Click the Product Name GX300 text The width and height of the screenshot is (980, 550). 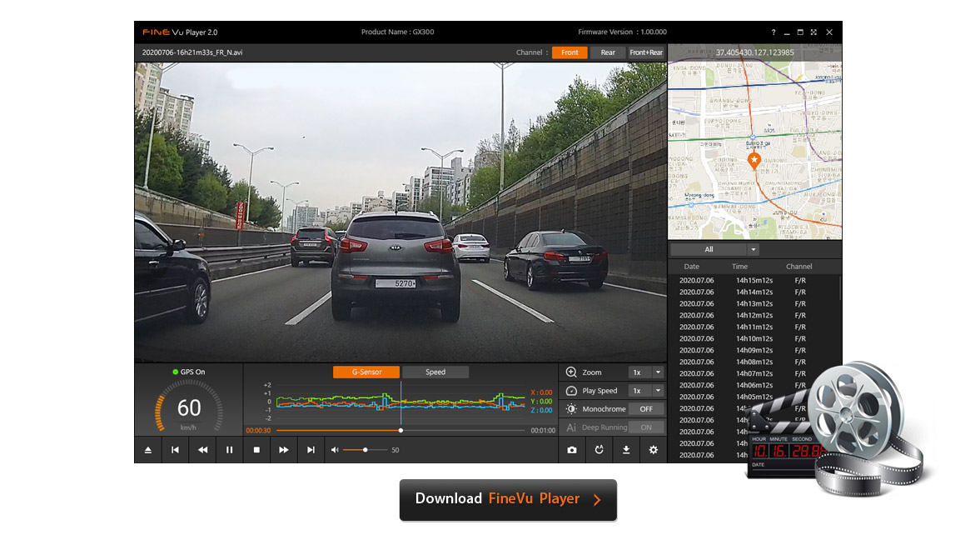tap(397, 32)
